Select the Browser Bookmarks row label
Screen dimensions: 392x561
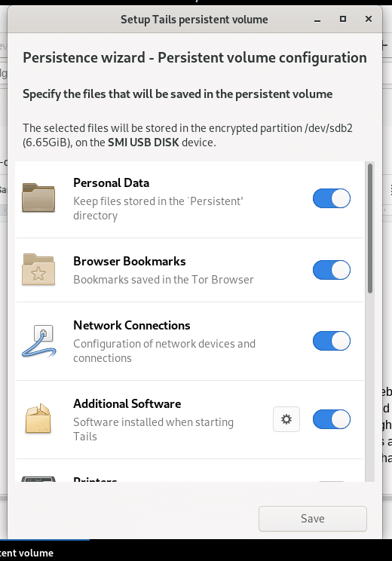tap(130, 261)
